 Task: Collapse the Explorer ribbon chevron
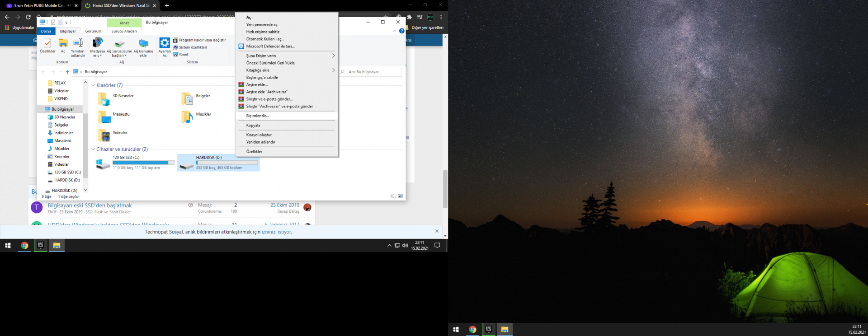[x=395, y=31]
